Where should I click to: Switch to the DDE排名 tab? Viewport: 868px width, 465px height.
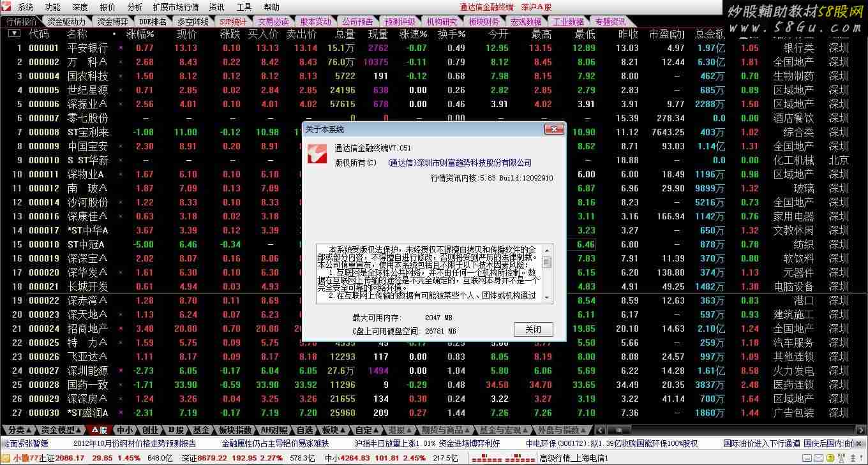pos(153,22)
